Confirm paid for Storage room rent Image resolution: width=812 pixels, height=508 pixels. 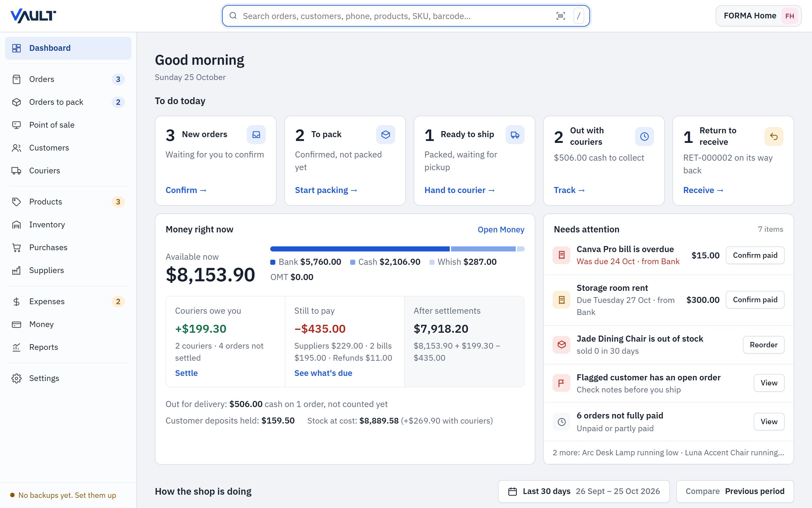(755, 300)
